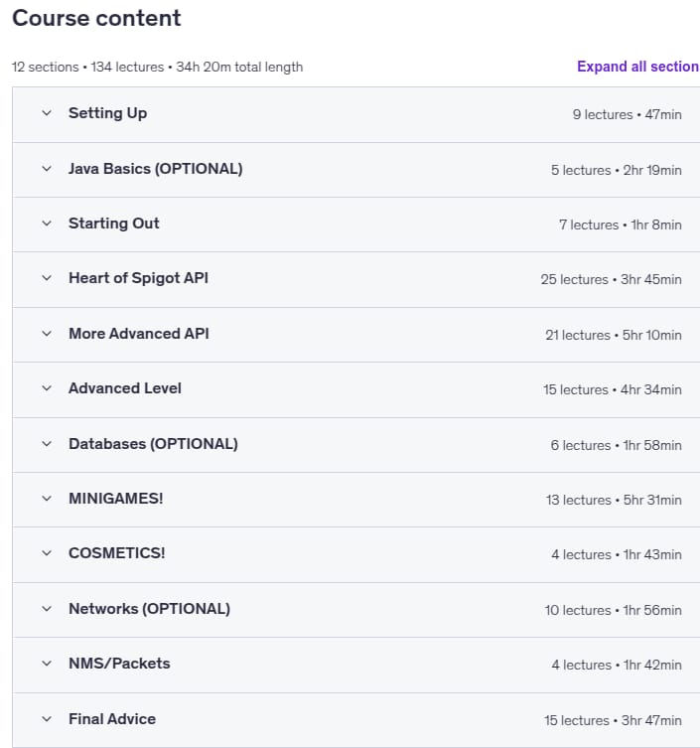Click the MINIGAMES! chevron icon

(47, 499)
